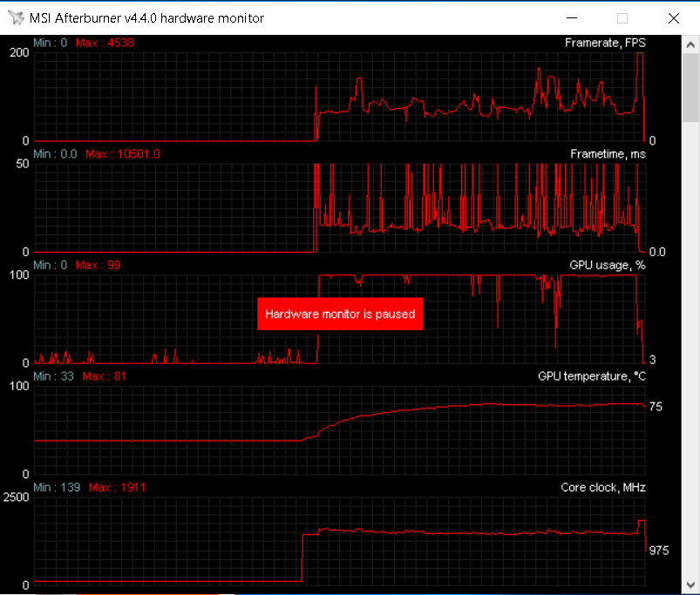Click the red 'Hardware monitor is paused' banner
Viewport: 700px width, 595px height.
click(x=340, y=314)
